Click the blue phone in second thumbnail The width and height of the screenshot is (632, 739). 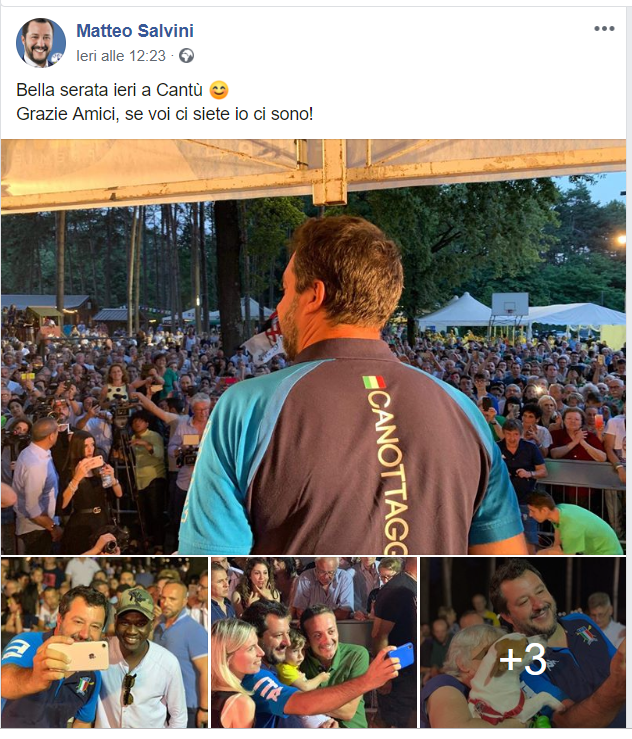click(x=401, y=656)
